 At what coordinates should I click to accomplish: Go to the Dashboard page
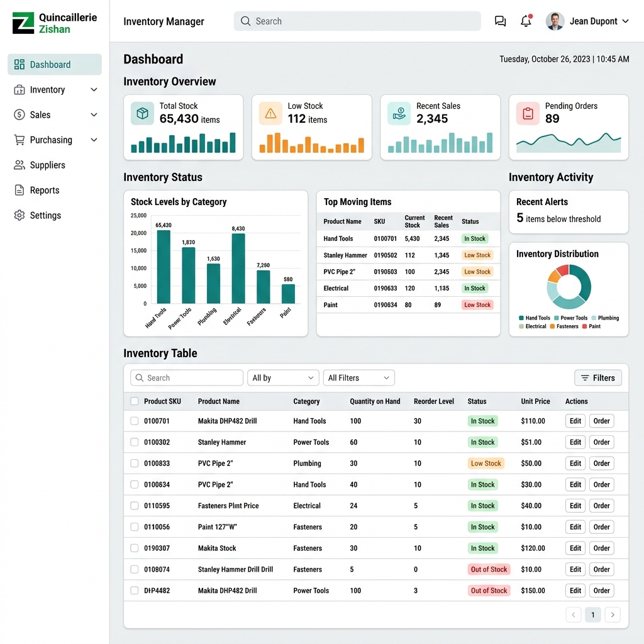point(55,65)
